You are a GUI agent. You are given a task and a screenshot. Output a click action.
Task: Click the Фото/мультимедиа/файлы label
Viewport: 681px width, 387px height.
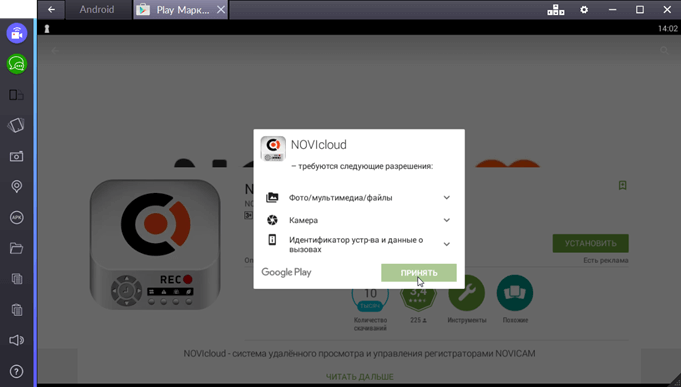(x=340, y=198)
